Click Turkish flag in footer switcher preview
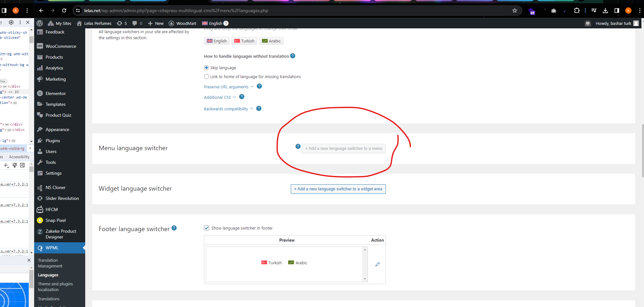The width and height of the screenshot is (644, 307). tap(264, 262)
